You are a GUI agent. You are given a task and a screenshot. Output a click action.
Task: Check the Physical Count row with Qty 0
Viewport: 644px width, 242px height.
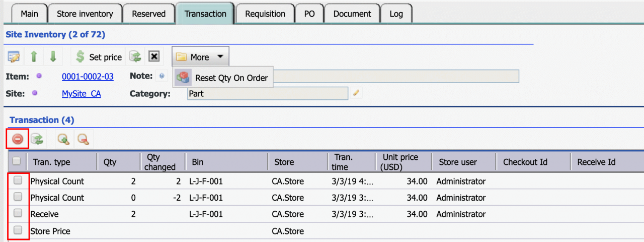pos(18,196)
